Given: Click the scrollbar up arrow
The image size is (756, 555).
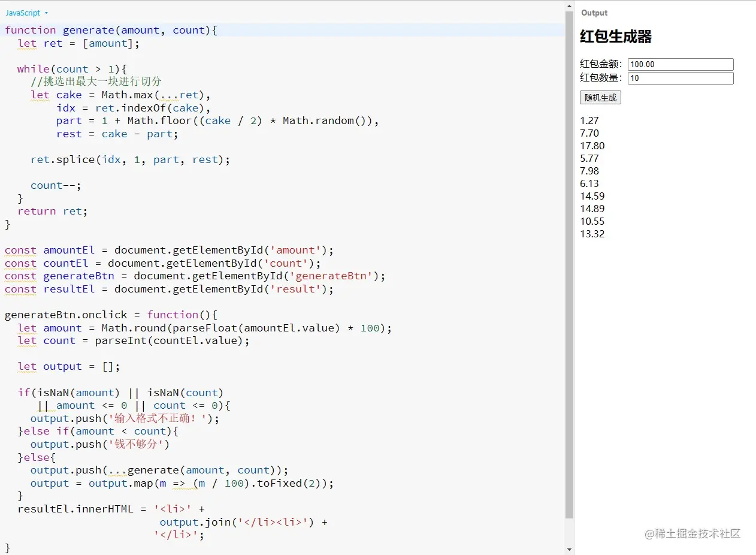Looking at the screenshot, I should (570, 7).
